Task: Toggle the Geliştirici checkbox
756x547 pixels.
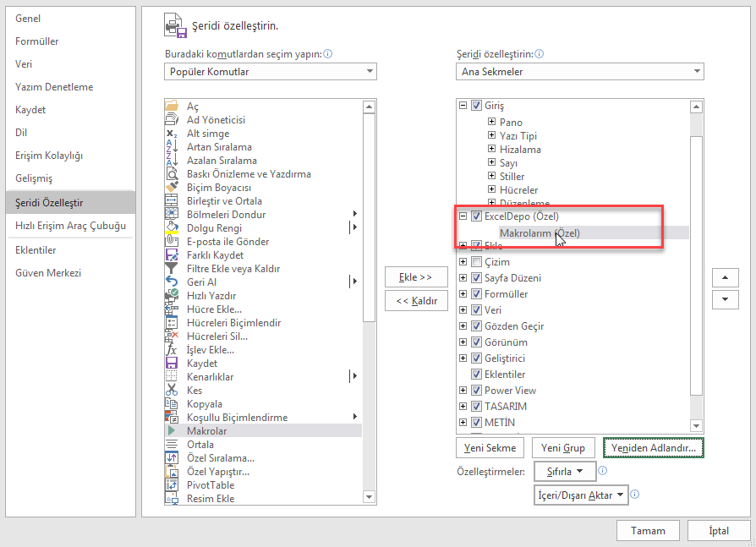Action: pos(476,358)
